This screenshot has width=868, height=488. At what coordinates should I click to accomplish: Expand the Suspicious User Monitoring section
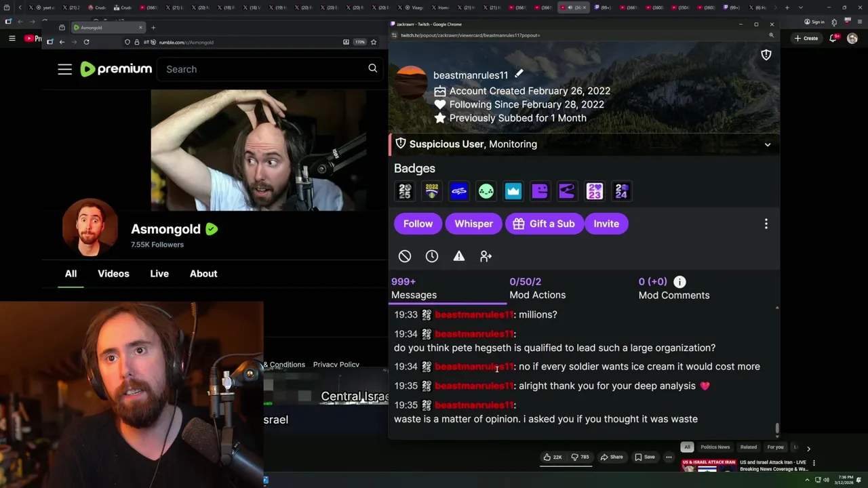[768, 144]
